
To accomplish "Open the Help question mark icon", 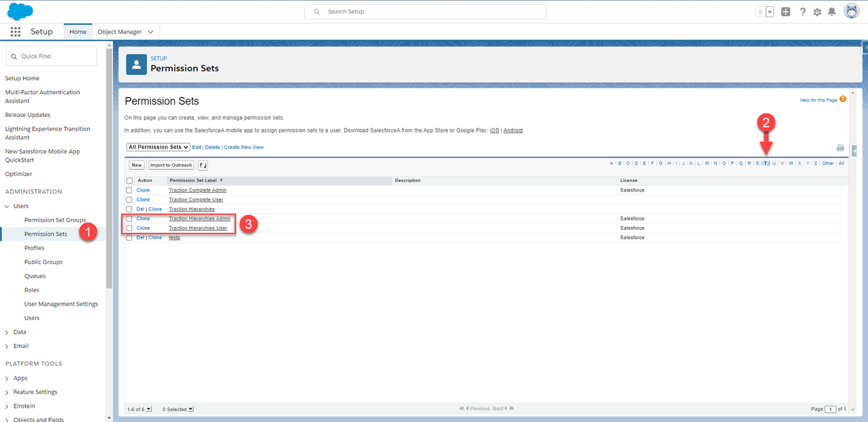I will click(803, 12).
